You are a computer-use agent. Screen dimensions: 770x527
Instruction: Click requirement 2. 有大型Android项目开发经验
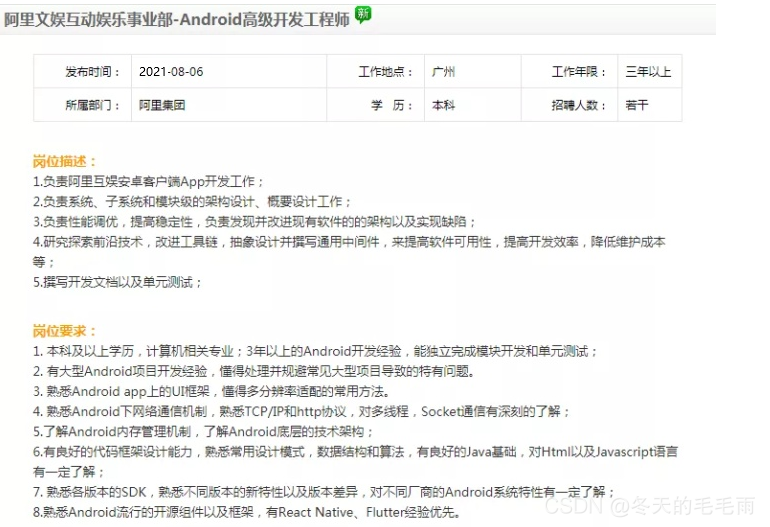254,371
